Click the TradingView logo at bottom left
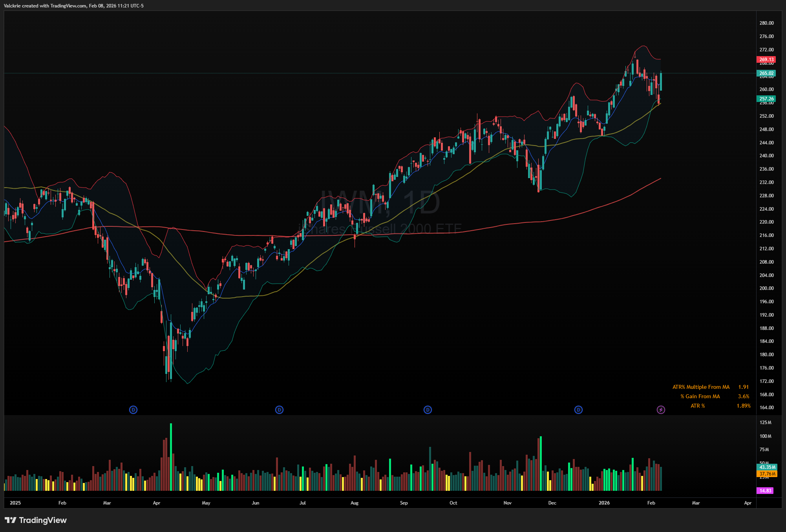The width and height of the screenshot is (786, 532). pos(36,520)
